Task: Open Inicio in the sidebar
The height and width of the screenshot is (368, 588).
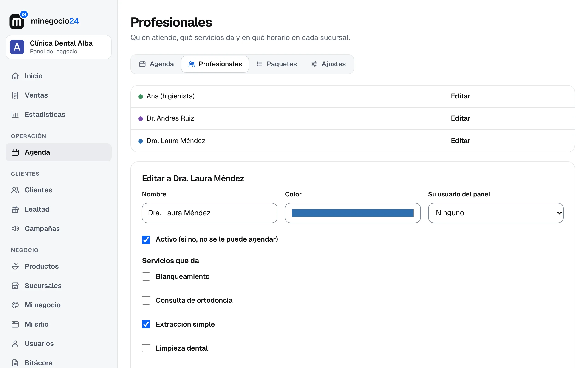Action: point(59,76)
